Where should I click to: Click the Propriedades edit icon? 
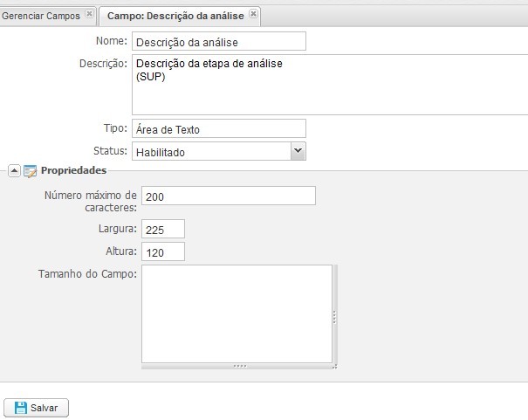coord(30,171)
